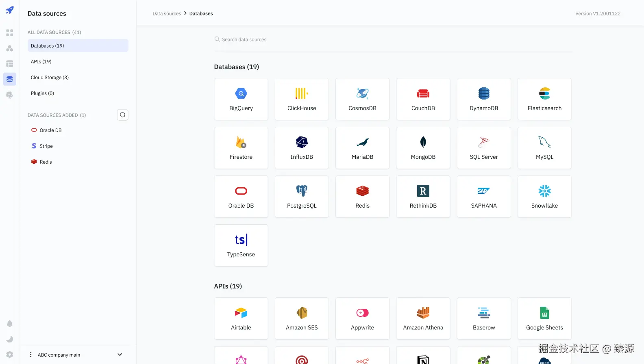
Task: Choose the PostgreSQL database card
Action: [302, 197]
